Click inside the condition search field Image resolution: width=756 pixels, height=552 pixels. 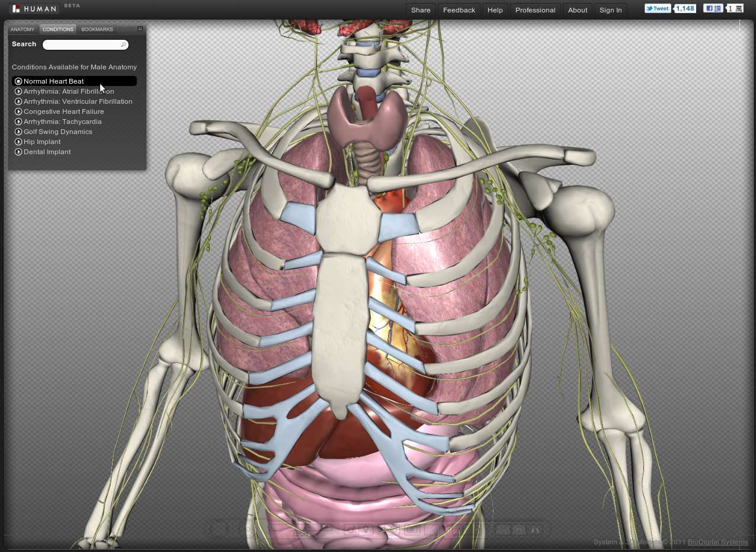pyautogui.click(x=85, y=44)
